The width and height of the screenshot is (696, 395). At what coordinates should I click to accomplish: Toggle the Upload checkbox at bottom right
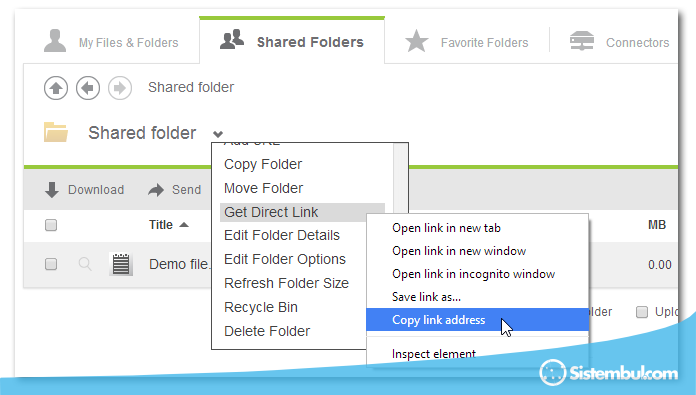[642, 312]
